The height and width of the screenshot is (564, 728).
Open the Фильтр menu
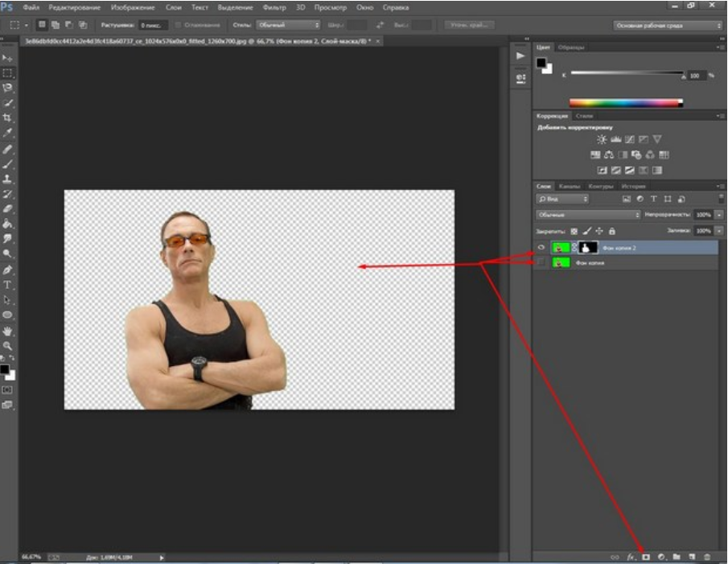pyautogui.click(x=274, y=7)
